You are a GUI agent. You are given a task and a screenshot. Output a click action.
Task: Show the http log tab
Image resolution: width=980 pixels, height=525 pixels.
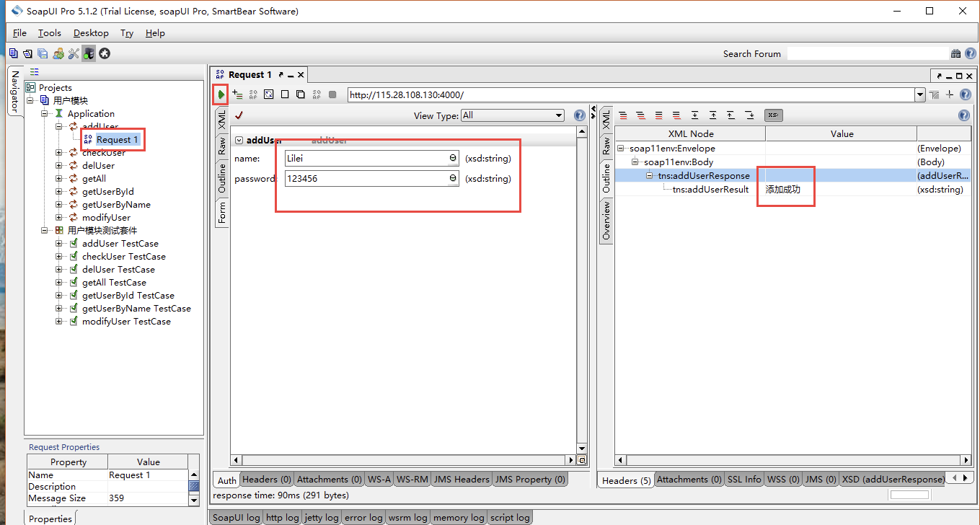282,517
